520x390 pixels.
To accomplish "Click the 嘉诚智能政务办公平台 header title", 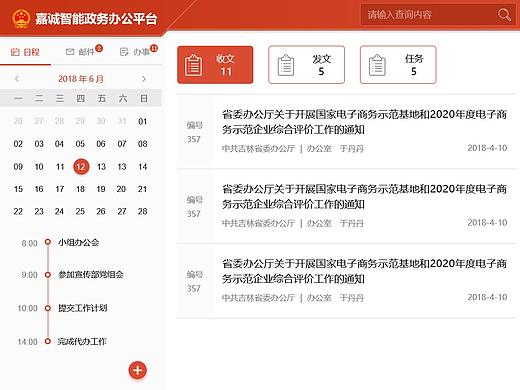I will pos(96,19).
